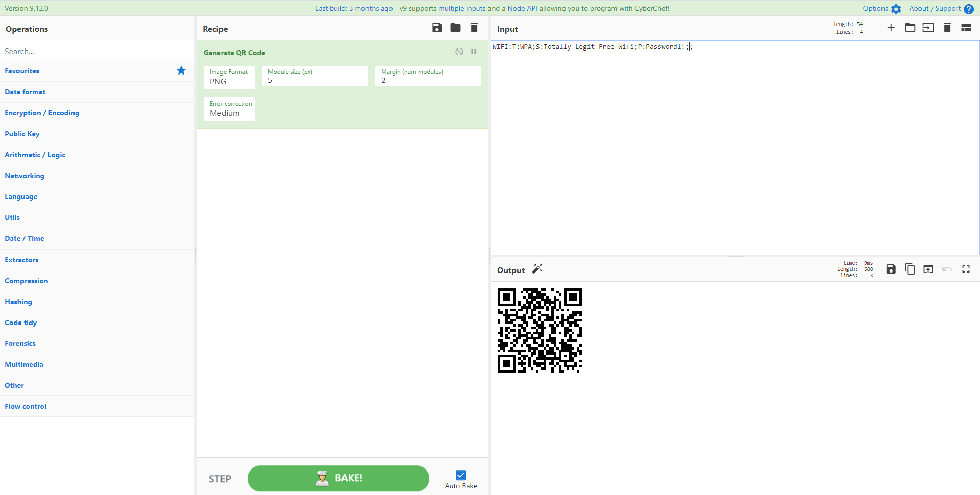980x495 pixels.
Task: Reset the pane layout
Action: tap(966, 28)
